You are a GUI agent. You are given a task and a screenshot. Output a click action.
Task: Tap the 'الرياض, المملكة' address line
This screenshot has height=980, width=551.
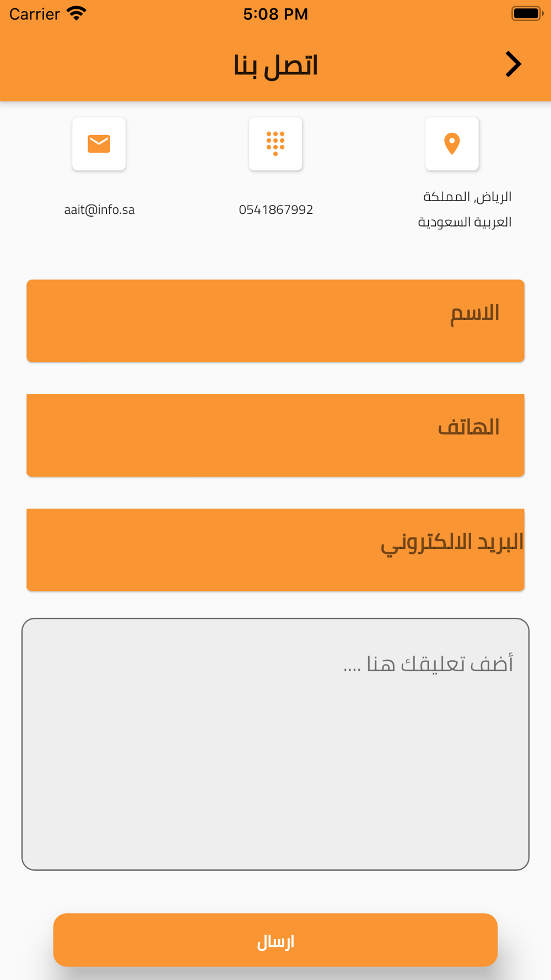point(467,197)
